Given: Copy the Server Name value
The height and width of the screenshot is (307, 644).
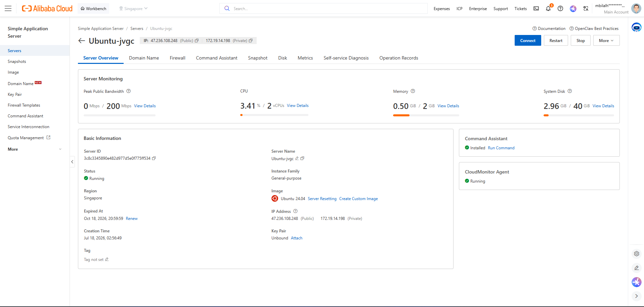Looking at the screenshot, I should [302, 158].
